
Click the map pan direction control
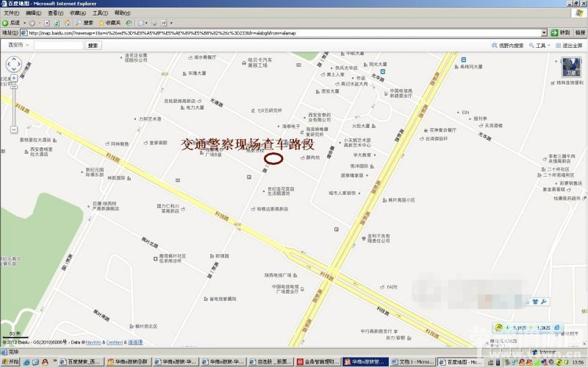(x=14, y=65)
